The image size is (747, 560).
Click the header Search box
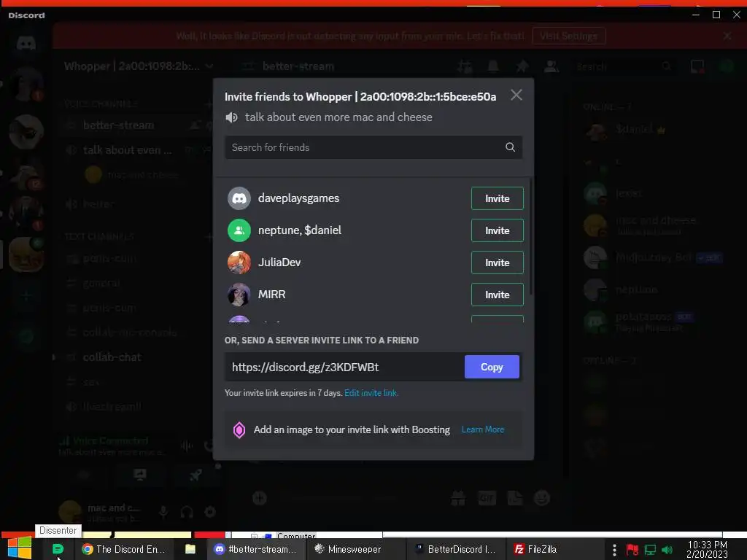click(624, 66)
